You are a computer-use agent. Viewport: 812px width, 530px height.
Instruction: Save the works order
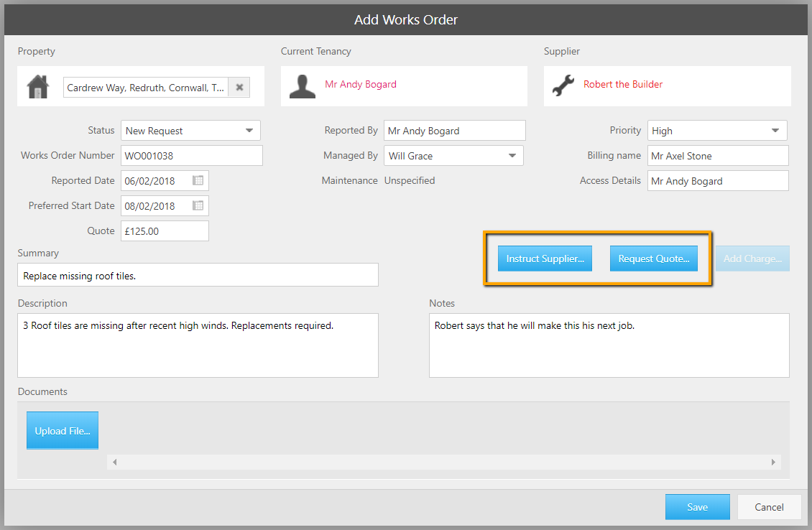[698, 507]
